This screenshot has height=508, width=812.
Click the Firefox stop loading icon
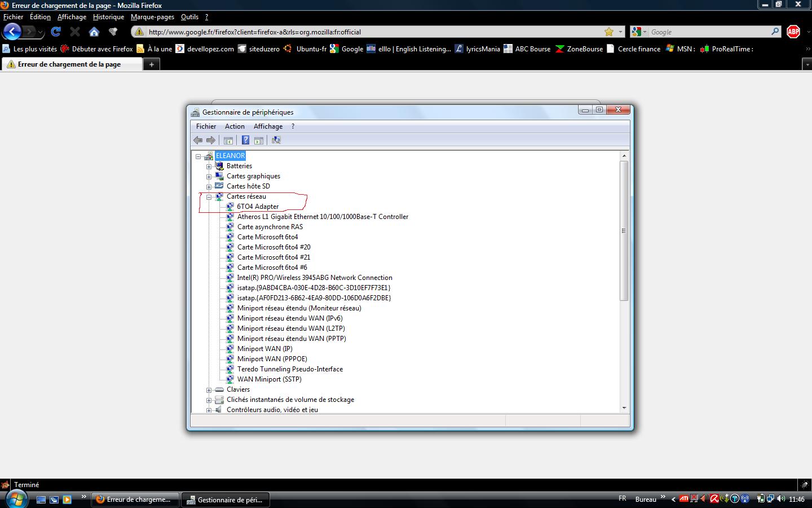(x=75, y=32)
